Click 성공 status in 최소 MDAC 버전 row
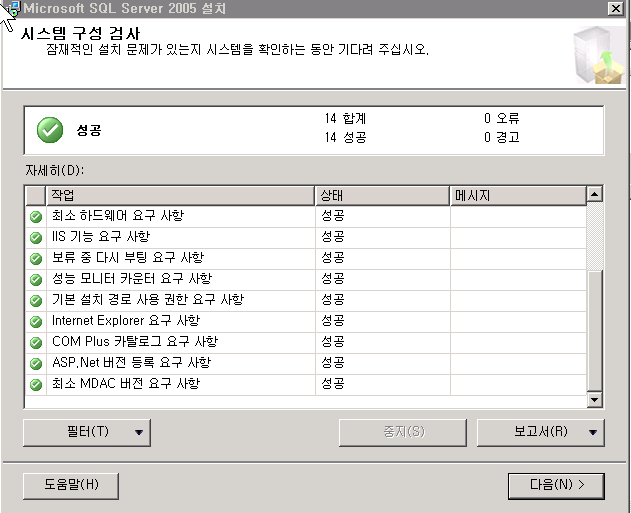 [333, 383]
